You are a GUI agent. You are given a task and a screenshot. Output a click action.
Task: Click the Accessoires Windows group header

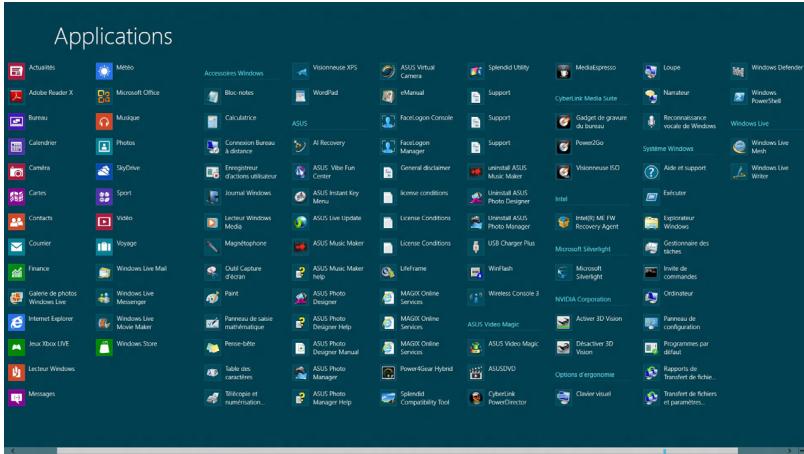(234, 73)
